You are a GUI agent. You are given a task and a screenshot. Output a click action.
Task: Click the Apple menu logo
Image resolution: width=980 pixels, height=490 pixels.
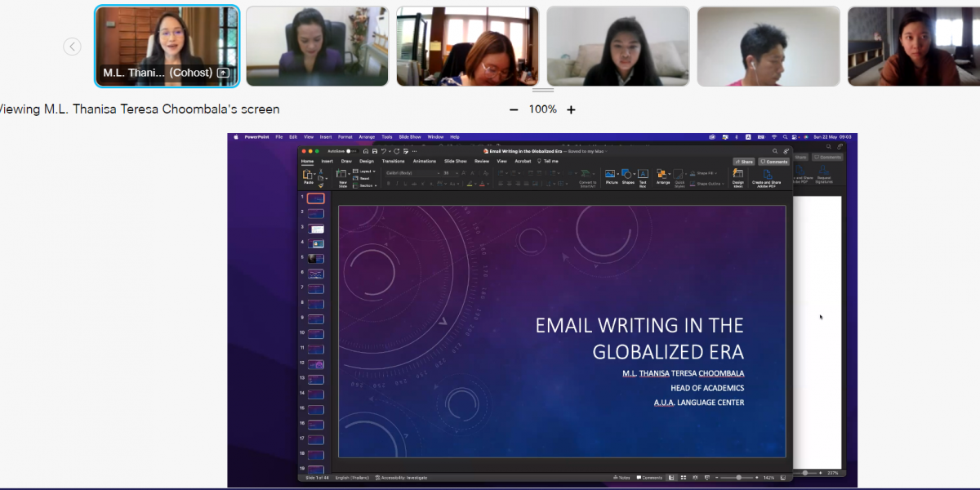(236, 137)
